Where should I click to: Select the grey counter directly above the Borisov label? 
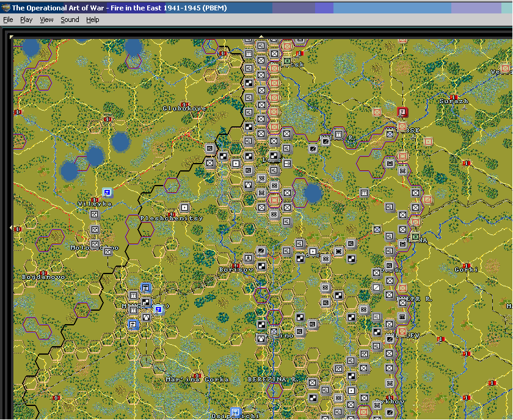point(249,258)
